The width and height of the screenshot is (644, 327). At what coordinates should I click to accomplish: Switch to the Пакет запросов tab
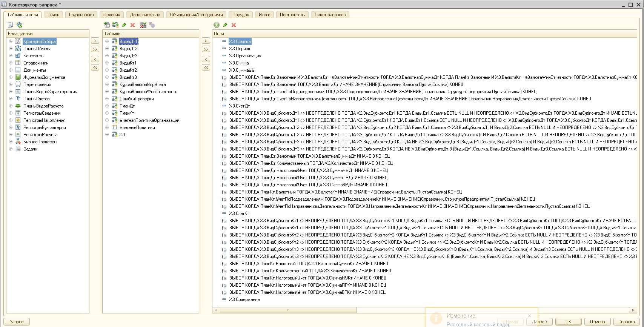[x=330, y=14]
